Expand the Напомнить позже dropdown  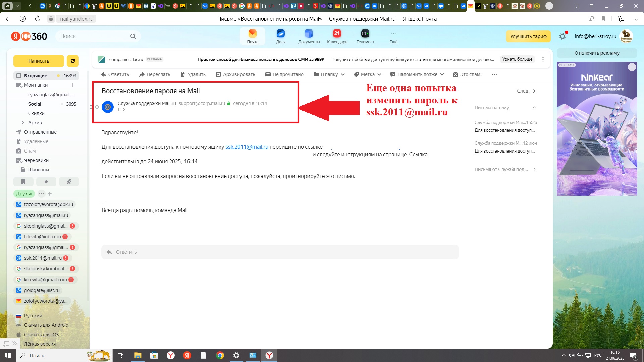click(x=417, y=74)
